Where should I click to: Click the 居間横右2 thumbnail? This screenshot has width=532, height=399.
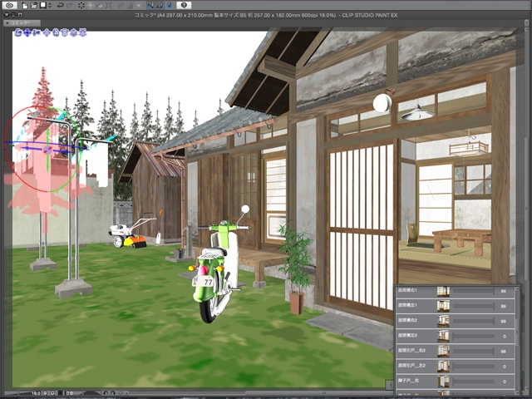tap(443, 321)
